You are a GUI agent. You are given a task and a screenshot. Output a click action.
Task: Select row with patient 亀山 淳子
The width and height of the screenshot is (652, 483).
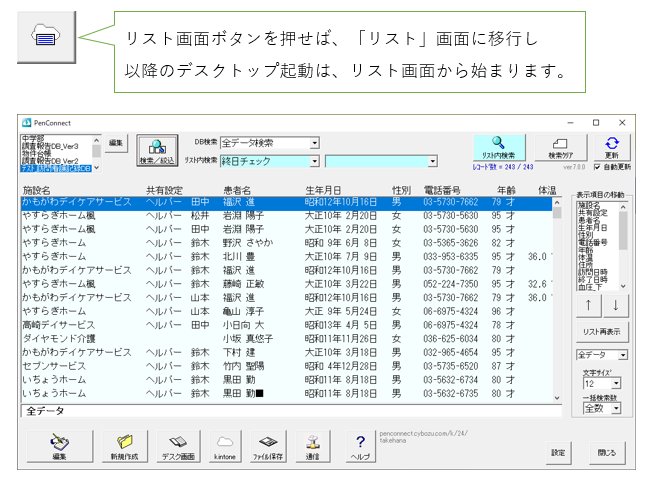[x=286, y=311]
